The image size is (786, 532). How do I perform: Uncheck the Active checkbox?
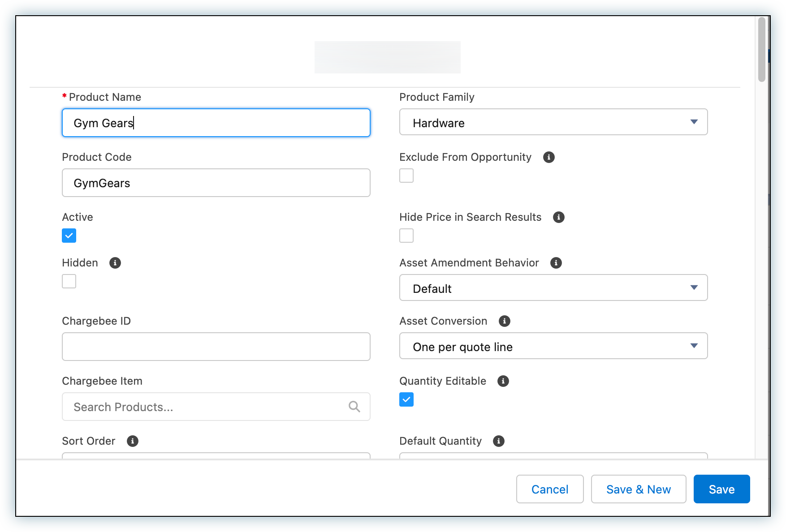[69, 235]
